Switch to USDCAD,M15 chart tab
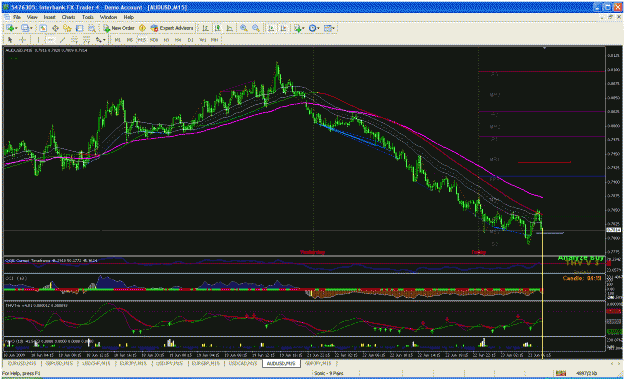 tap(243, 363)
